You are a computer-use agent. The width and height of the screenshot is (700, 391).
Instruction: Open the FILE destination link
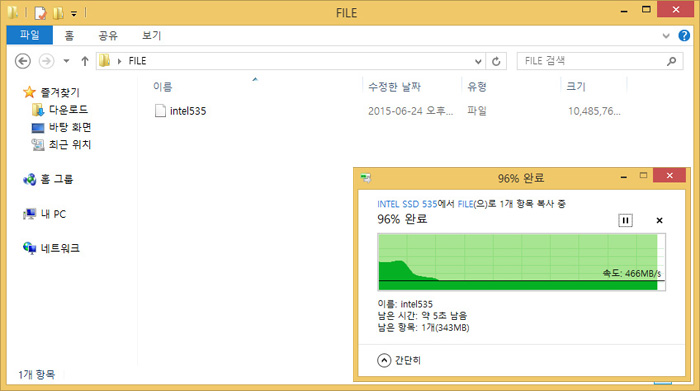click(x=465, y=204)
